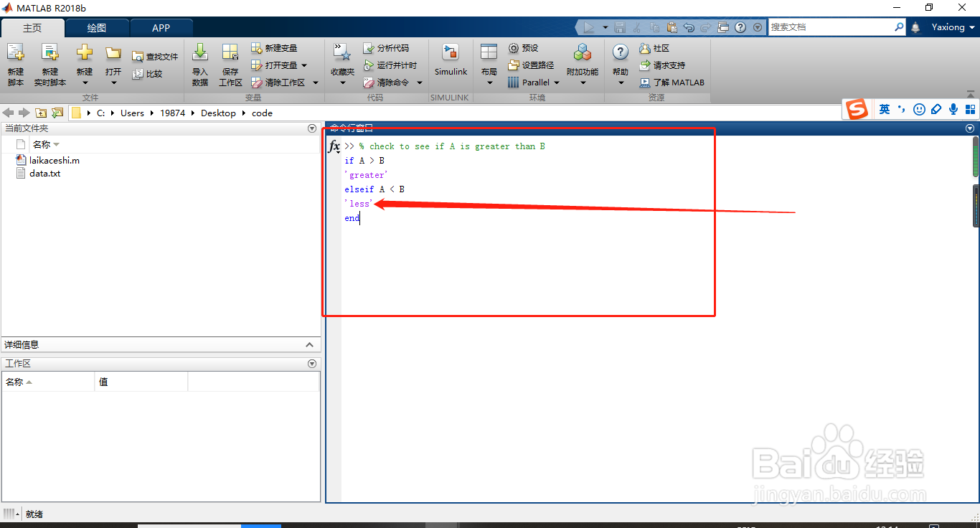Open Sogou toolbox grid icon
The width and height of the screenshot is (980, 528).
(971, 109)
